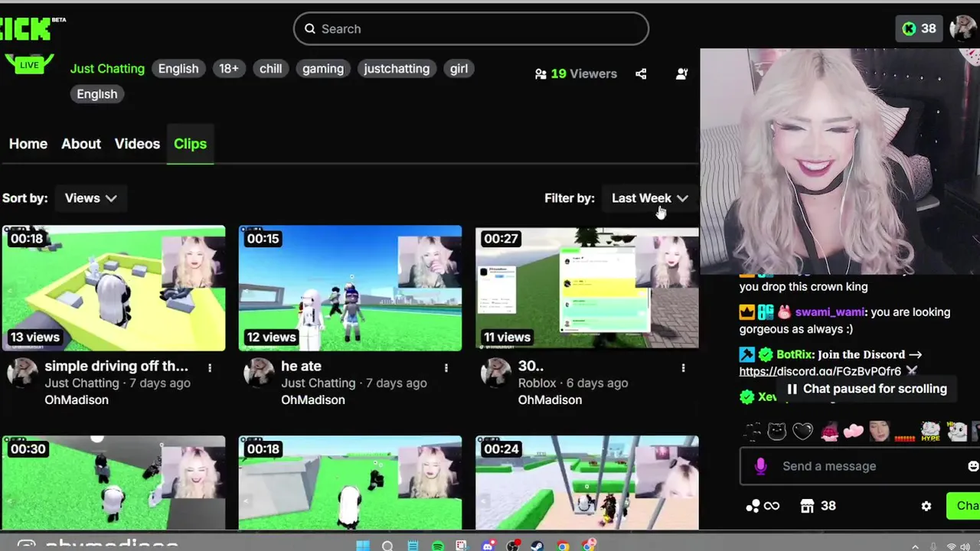Open Windows Start menu on taskbar
Image resolution: width=980 pixels, height=551 pixels.
coord(363,546)
